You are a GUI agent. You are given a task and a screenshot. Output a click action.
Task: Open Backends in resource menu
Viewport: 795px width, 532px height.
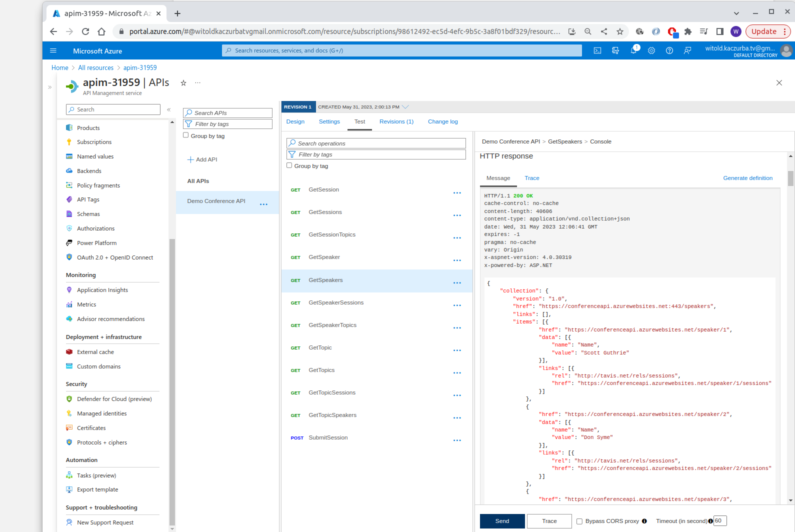[89, 171]
